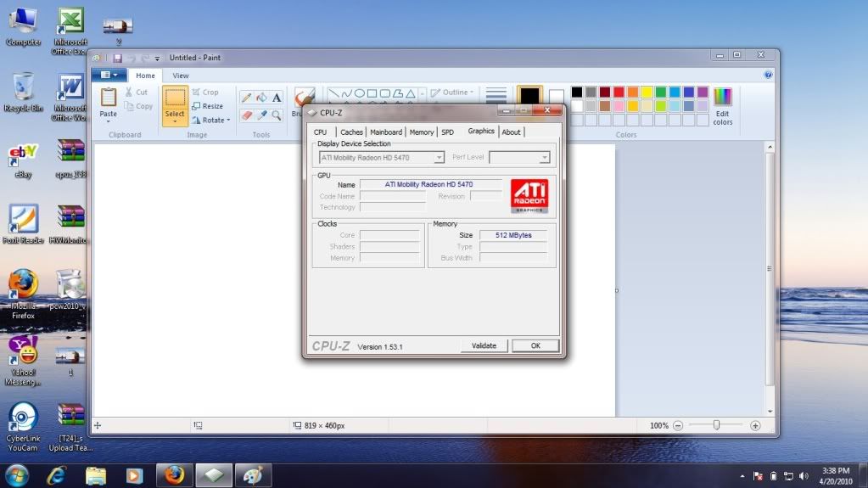Screen dimensions: 868x488
Task: Pick the red palette color
Action: pyautogui.click(x=619, y=92)
